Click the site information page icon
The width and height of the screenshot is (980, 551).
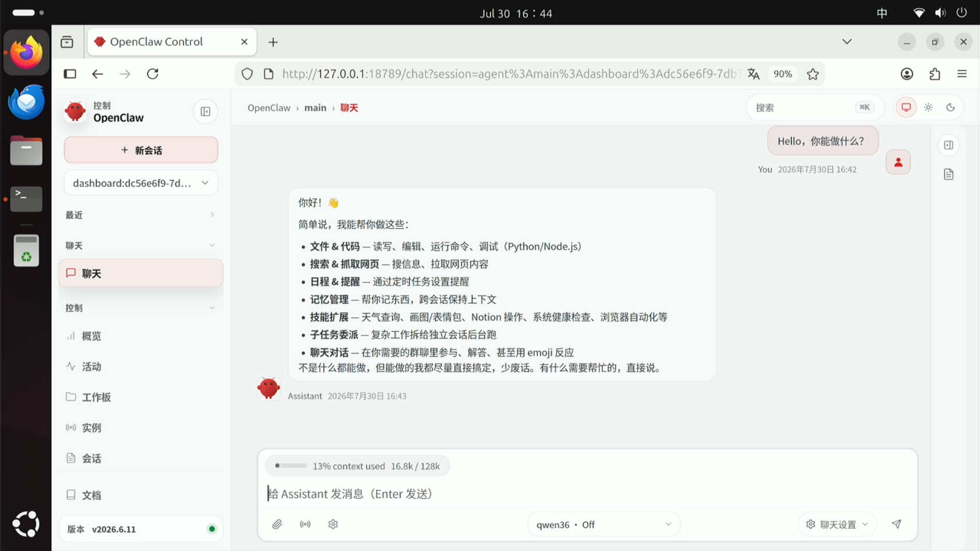pyautogui.click(x=268, y=74)
